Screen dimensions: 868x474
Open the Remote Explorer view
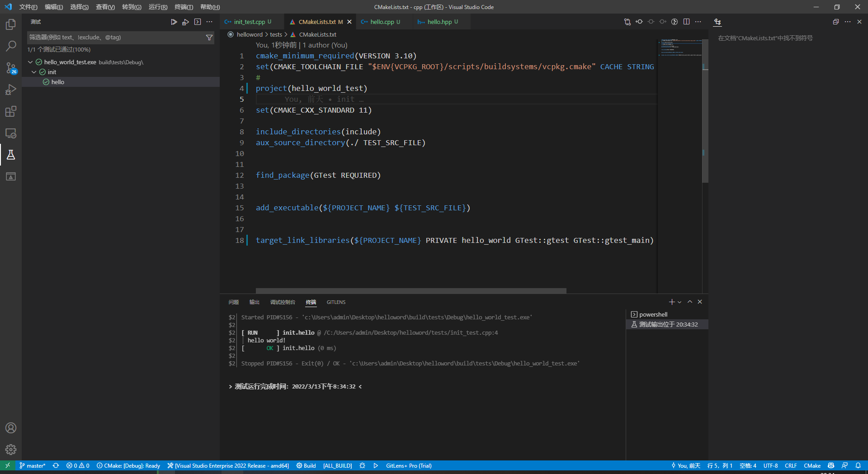(11, 133)
